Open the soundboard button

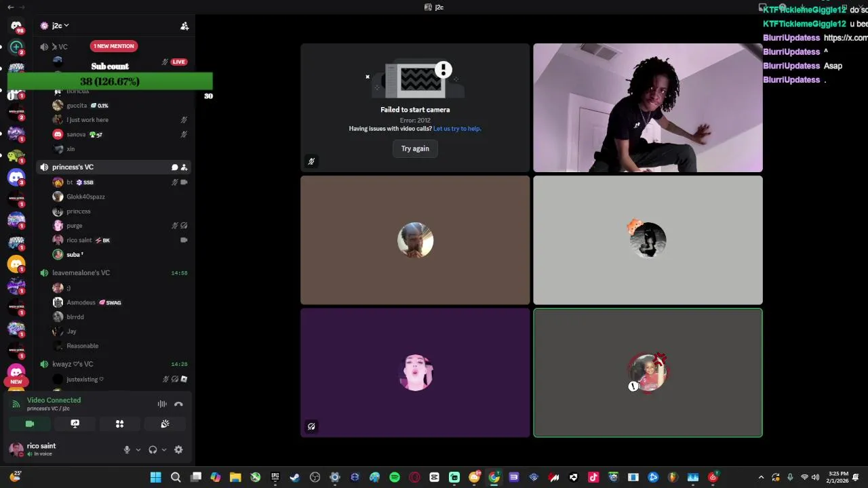pos(165,424)
